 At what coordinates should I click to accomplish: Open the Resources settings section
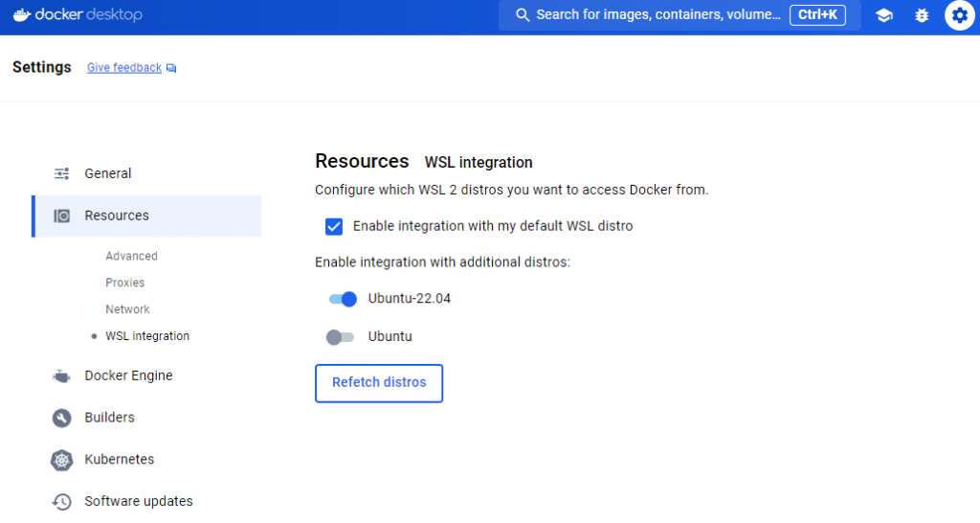pos(117,216)
